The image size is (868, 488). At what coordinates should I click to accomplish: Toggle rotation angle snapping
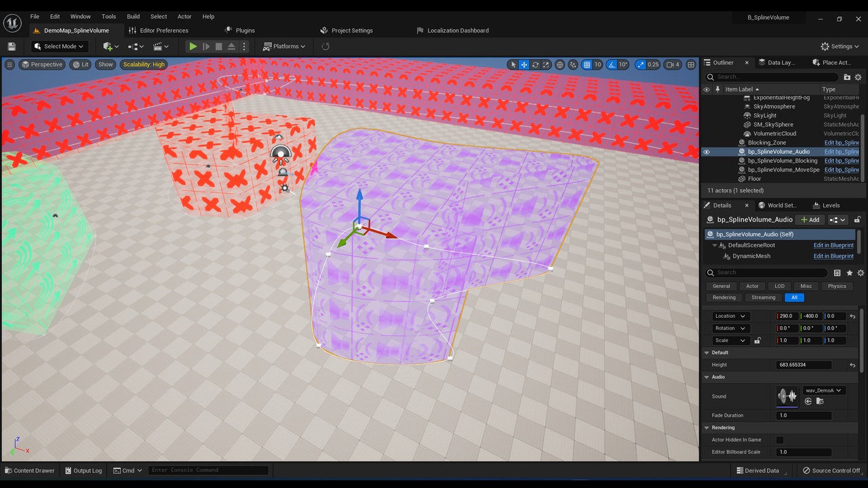tap(612, 64)
